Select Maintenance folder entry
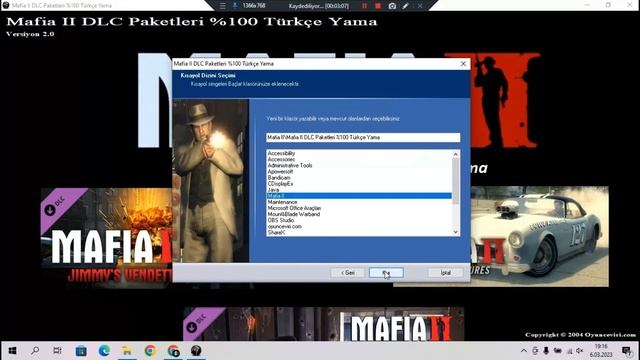This screenshot has height=360, width=640. click(282, 202)
